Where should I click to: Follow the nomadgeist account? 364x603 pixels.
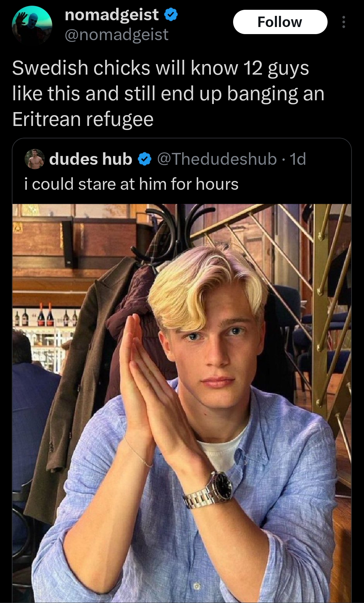pyautogui.click(x=280, y=22)
